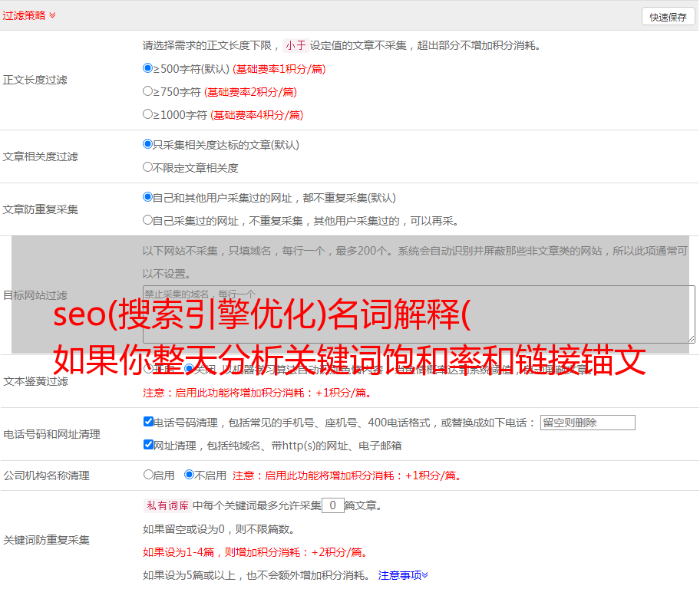Select the ≥500字符 default length option

tap(148, 68)
